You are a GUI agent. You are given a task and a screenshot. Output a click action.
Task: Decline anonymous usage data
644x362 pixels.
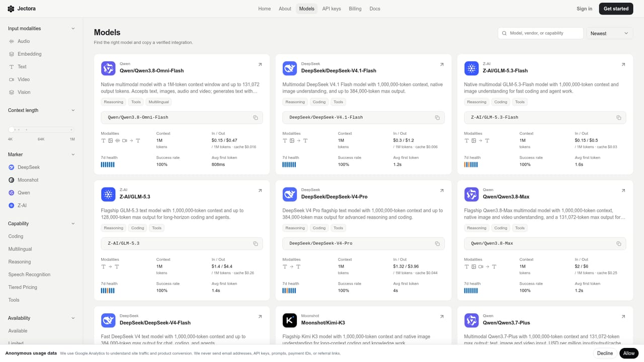click(605, 353)
